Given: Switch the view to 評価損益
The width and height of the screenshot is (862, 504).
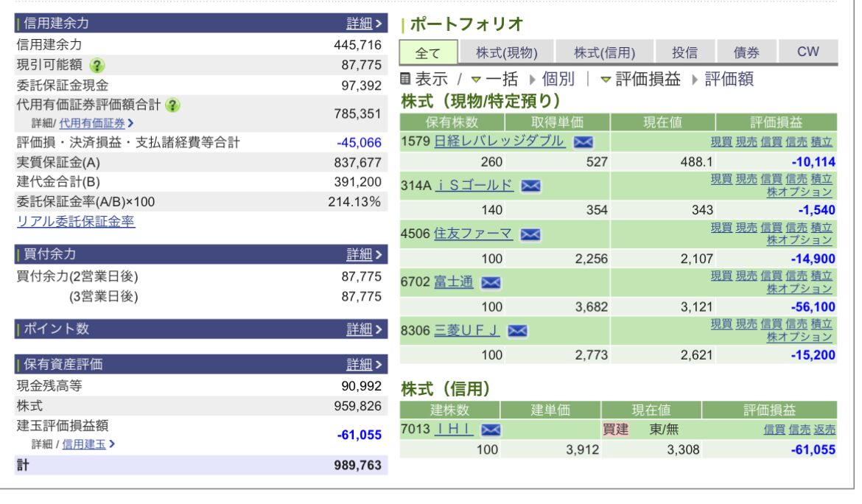Looking at the screenshot, I should 641,80.
